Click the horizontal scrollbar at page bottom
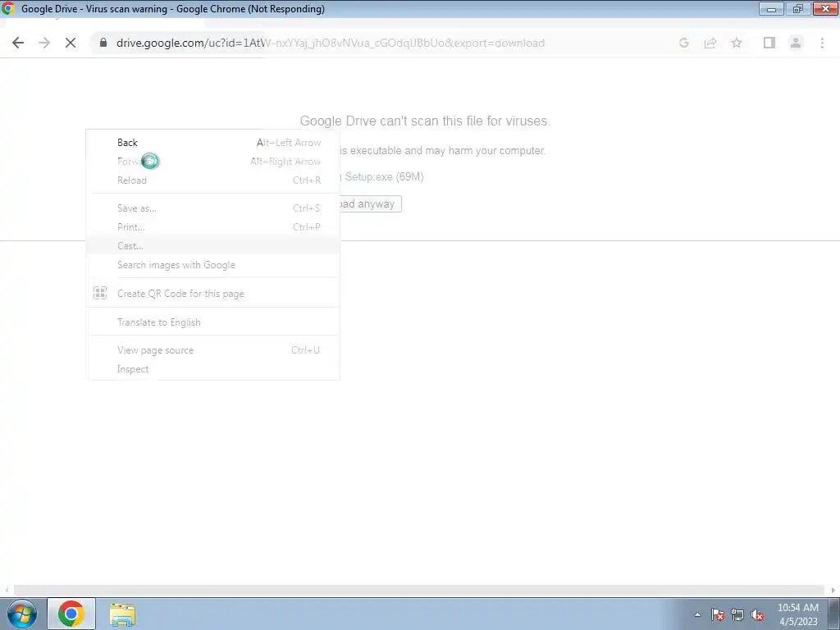The image size is (840, 630). 419,590
